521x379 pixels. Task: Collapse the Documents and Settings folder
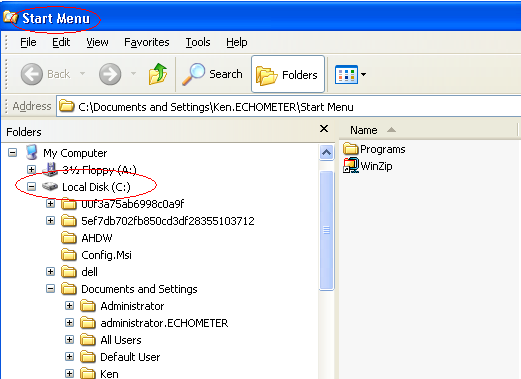tap(50, 289)
